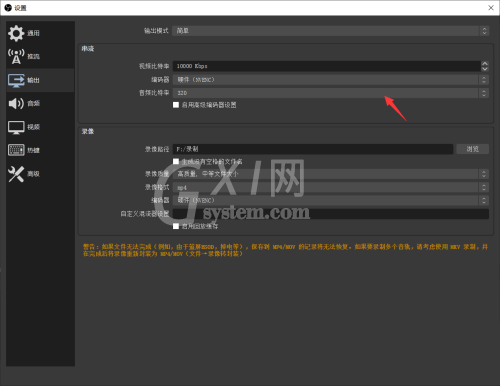This screenshot has height=386, width=500.
Task: Open the recording format mp4 dropdown
Action: (x=331, y=187)
